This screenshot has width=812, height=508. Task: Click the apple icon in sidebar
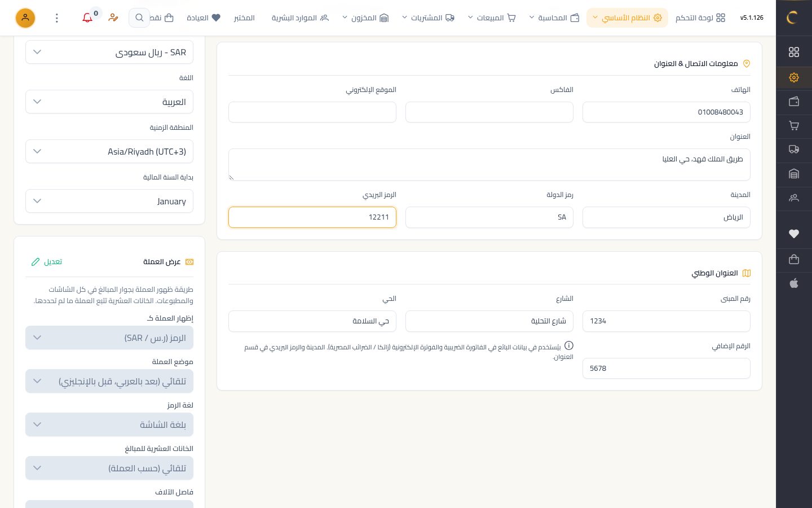click(x=794, y=283)
